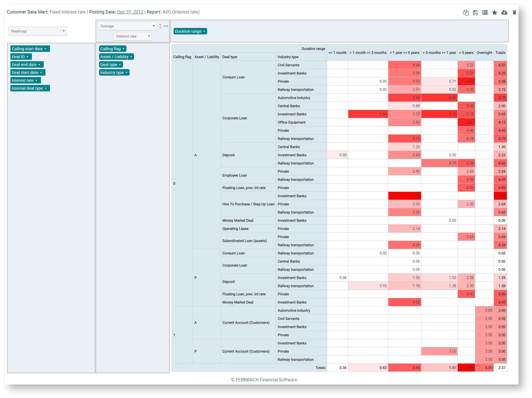Expand the Interest rate value dropdown
The image size is (532, 398).
[x=132, y=36]
